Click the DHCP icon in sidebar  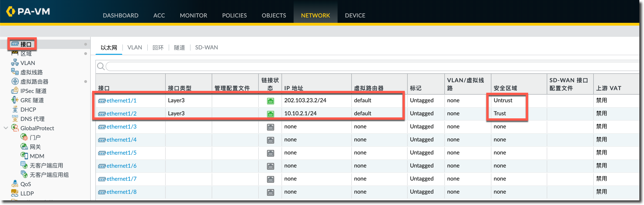[15, 109]
